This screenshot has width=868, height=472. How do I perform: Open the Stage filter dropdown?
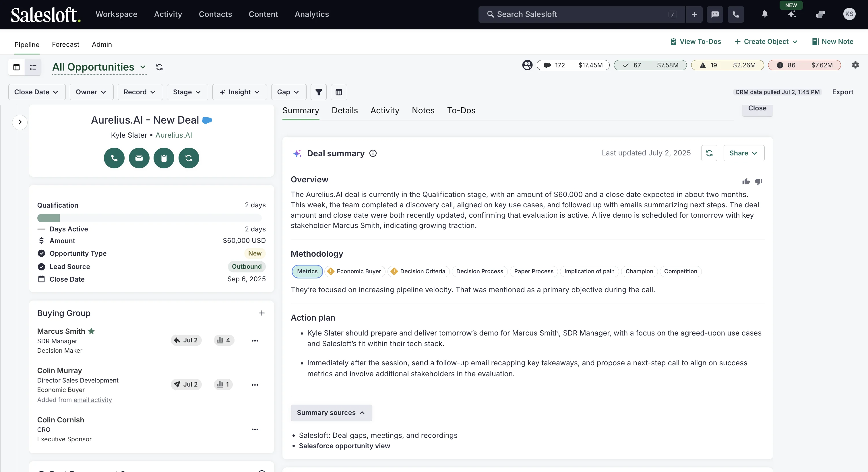(187, 92)
